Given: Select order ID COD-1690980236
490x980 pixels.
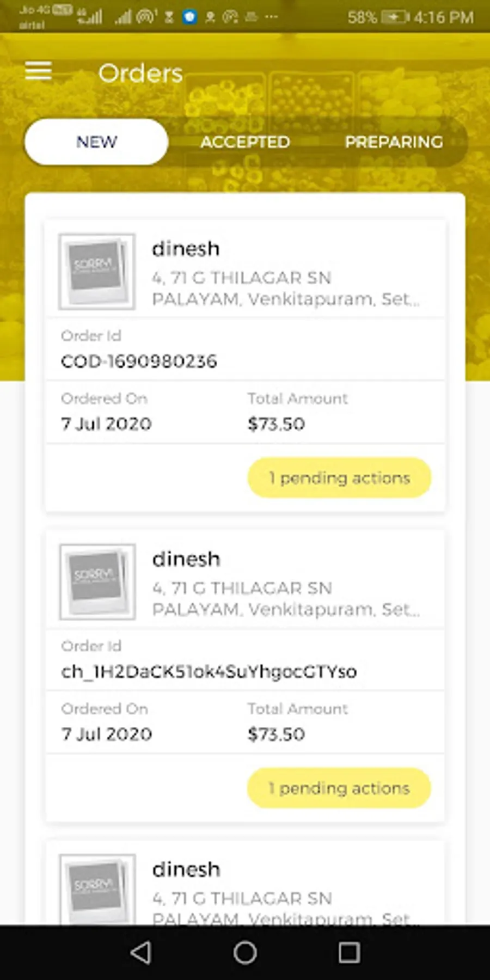Looking at the screenshot, I should click(x=139, y=361).
